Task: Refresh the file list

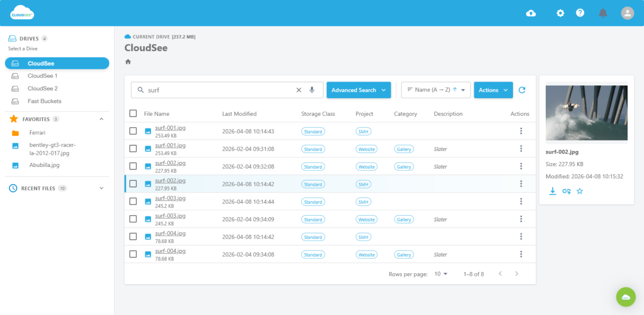Action: 522,90
